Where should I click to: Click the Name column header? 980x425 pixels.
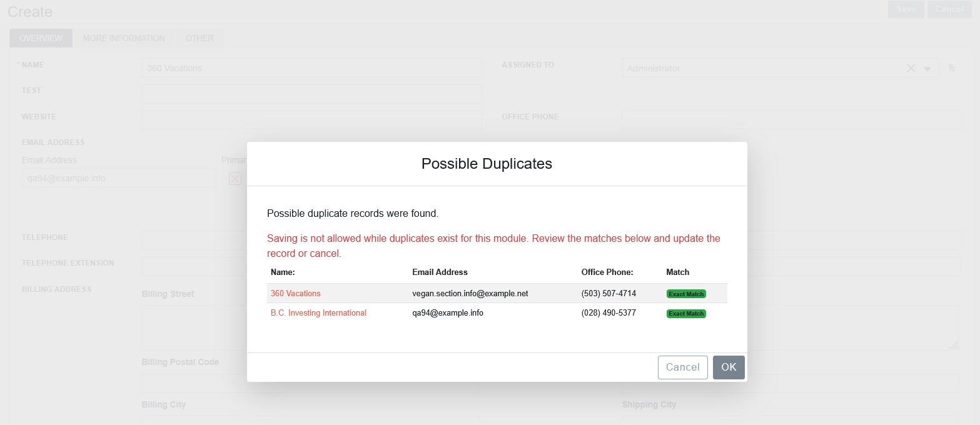283,272
